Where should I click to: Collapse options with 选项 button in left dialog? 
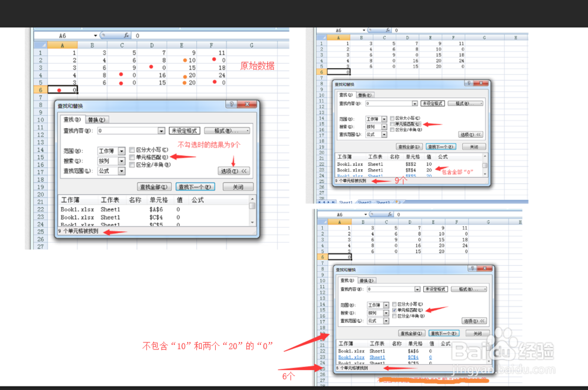233,171
